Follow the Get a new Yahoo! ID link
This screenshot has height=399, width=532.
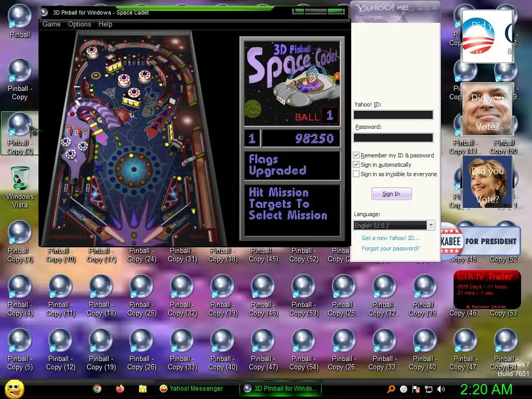click(x=391, y=238)
